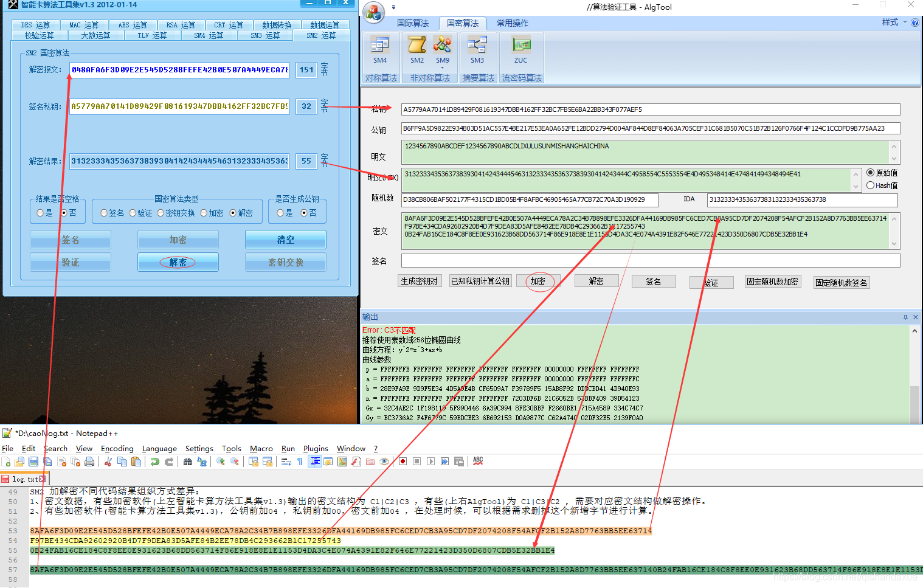923x588 pixels.
Task: Open the 样式 style dropdown
Action: (894, 22)
